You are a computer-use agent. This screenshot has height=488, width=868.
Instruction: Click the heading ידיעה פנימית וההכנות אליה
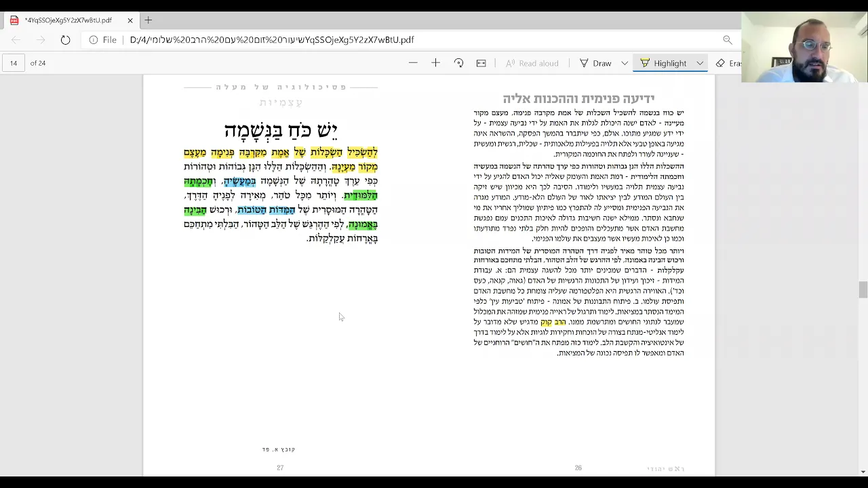point(578,99)
